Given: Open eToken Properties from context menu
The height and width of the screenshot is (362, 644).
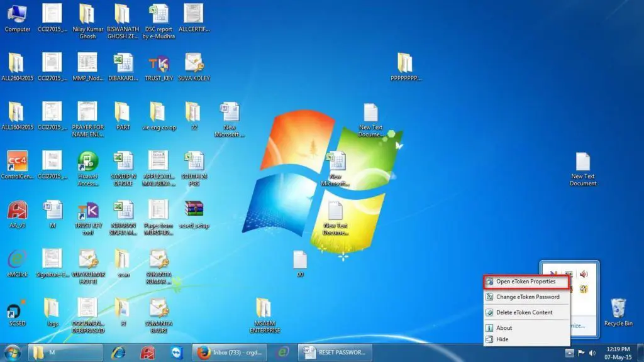Looking at the screenshot, I should point(526,282).
